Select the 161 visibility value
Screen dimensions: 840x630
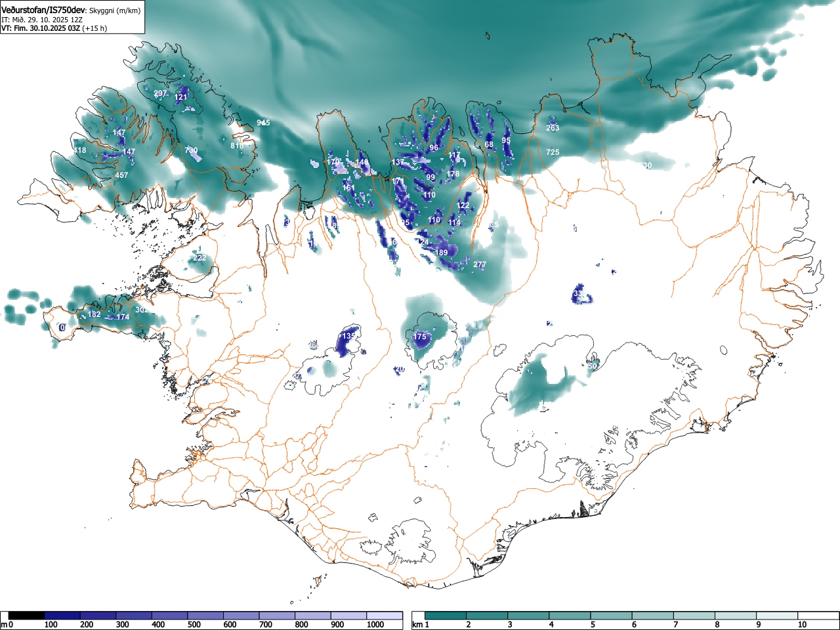pos(348,188)
